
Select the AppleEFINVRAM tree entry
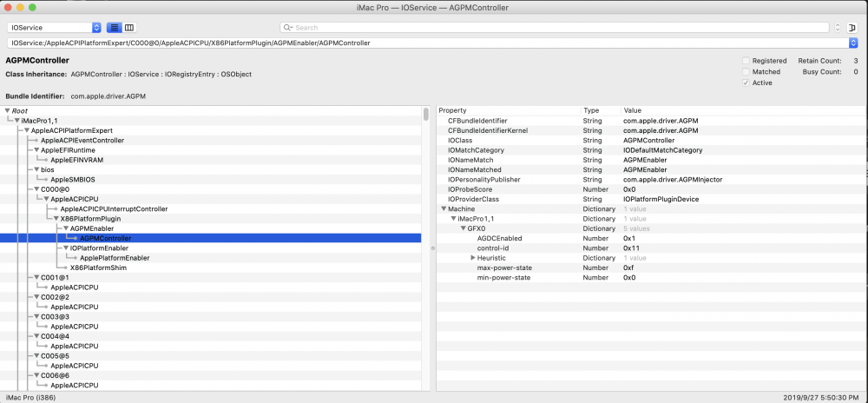(x=77, y=160)
